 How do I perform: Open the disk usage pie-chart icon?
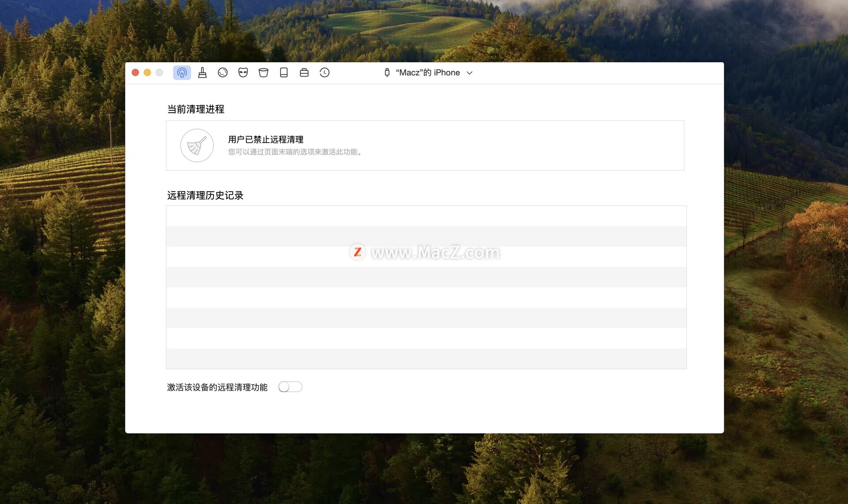(223, 72)
